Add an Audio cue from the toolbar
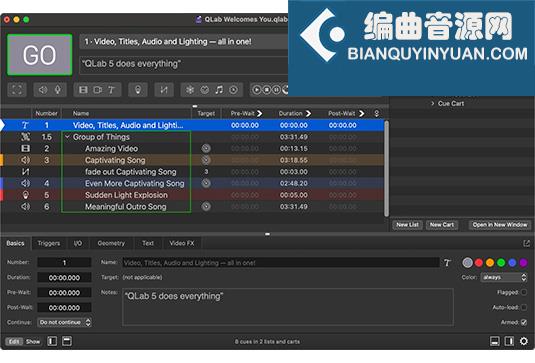Viewport: 535px width, 363px height. pyautogui.click(x=43, y=90)
